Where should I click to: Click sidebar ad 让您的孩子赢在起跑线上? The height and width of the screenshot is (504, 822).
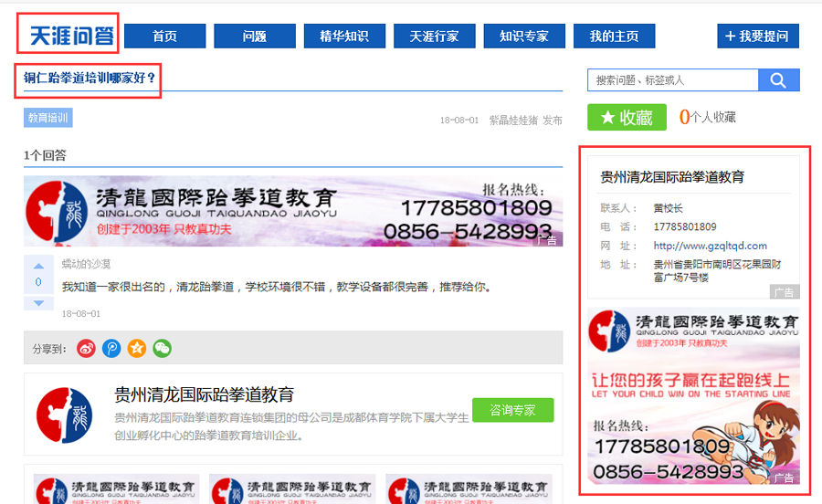pyautogui.click(x=693, y=395)
